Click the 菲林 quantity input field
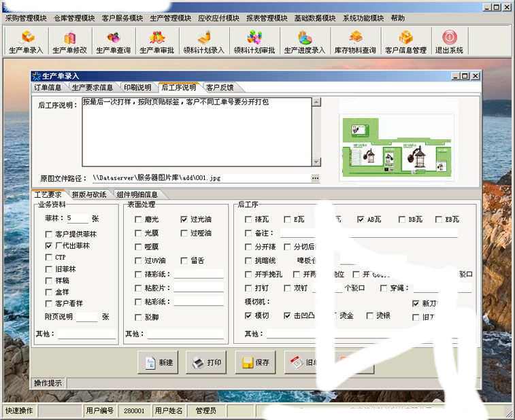The width and height of the screenshot is (515, 420). pos(78,218)
